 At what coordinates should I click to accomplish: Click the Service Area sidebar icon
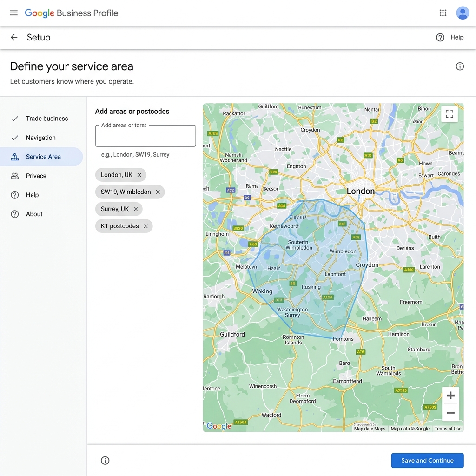tap(15, 157)
